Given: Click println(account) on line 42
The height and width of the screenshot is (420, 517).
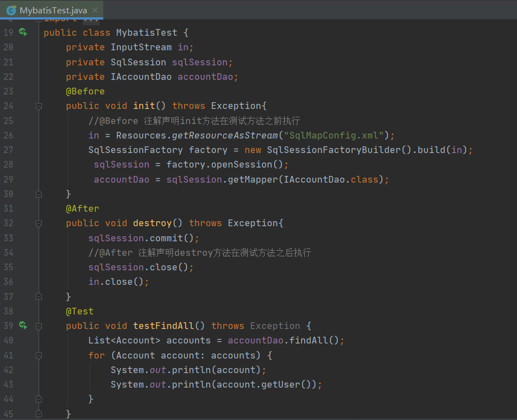Looking at the screenshot, I should 217,370.
